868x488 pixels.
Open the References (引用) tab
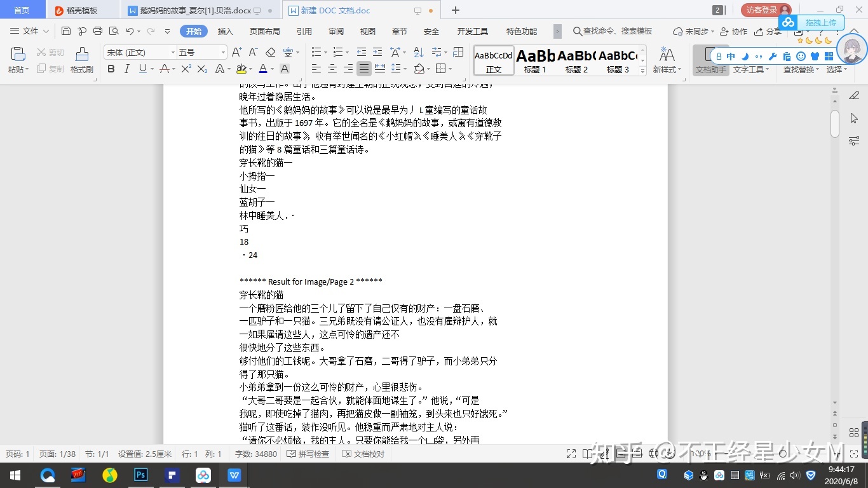click(304, 31)
